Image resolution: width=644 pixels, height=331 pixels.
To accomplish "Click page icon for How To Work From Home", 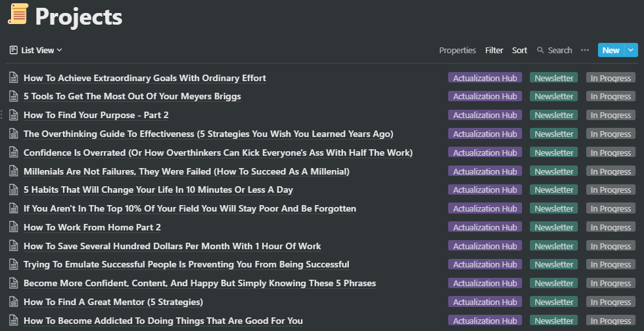I will coord(14,227).
